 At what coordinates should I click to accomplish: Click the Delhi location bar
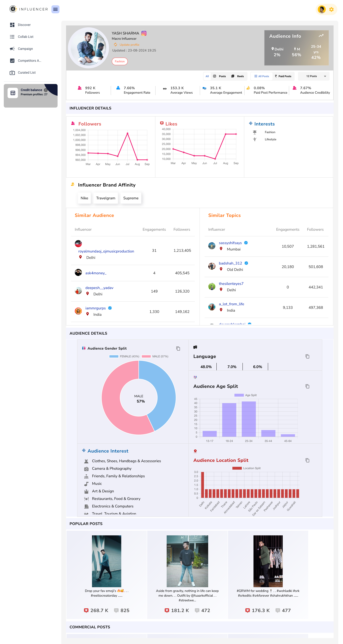pos(203,485)
